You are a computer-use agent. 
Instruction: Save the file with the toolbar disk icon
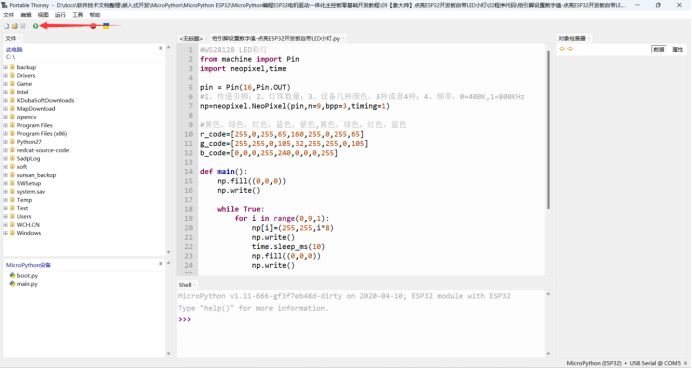point(23,26)
